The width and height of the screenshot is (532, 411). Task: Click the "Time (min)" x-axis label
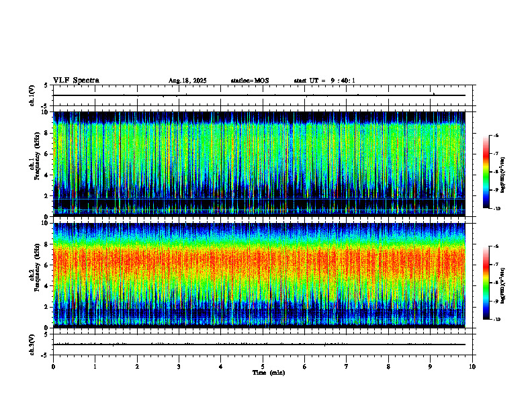269,373
